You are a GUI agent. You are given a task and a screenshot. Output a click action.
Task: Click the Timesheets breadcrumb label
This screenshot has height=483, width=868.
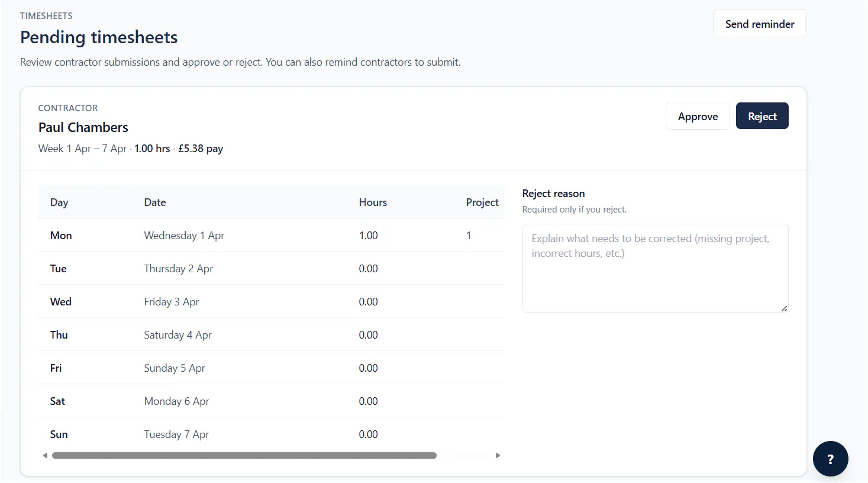[46, 15]
